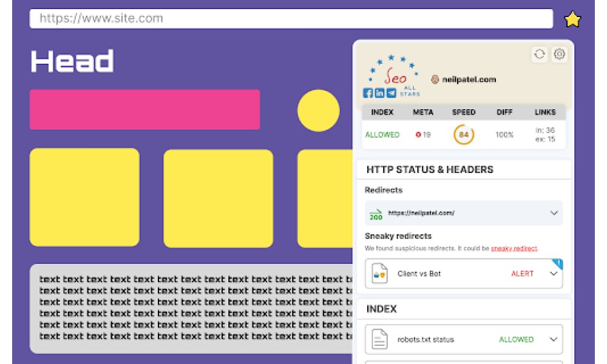Open the settings gear in SEO panel
The image size is (607, 364).
tap(560, 54)
